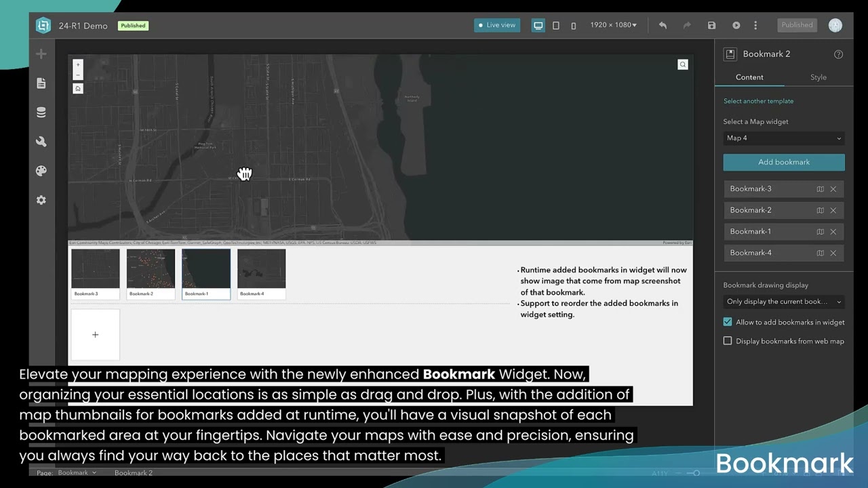
Task: Click the Bookmark 2 widget icon
Action: (730, 54)
